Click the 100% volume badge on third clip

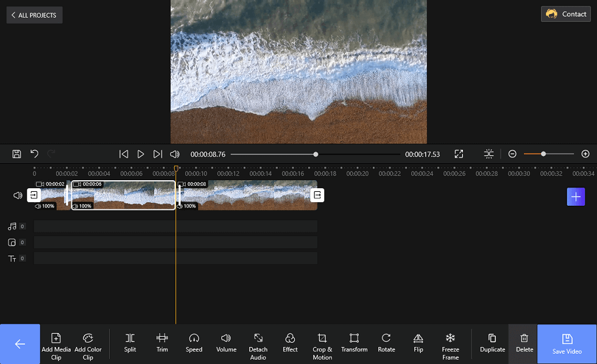187,206
